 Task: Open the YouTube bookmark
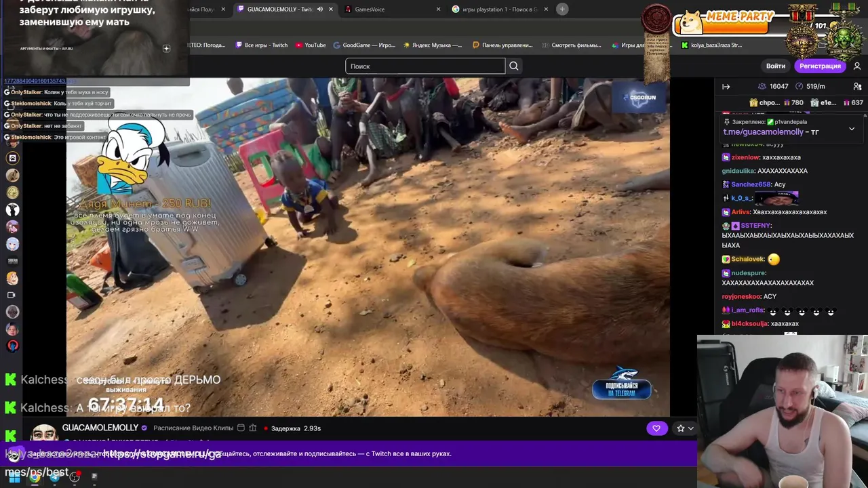pyautogui.click(x=311, y=45)
